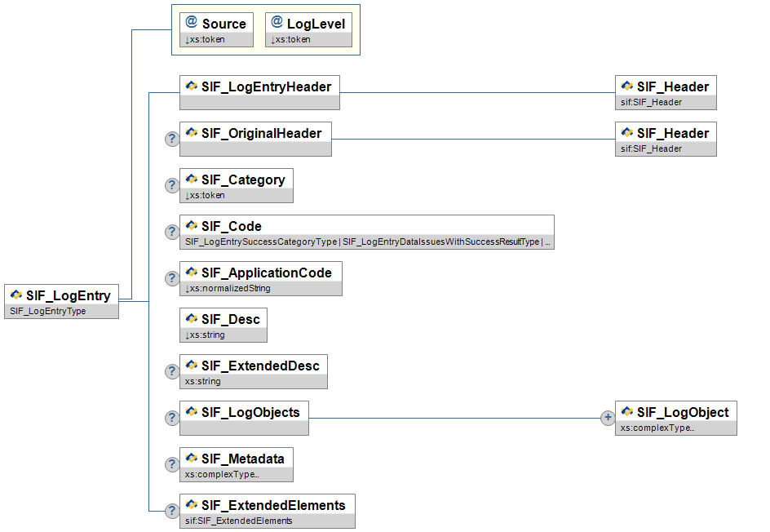This screenshot has width=770, height=532.
Task: Click the @ icon on the Source attribute
Action: pyautogui.click(x=191, y=24)
